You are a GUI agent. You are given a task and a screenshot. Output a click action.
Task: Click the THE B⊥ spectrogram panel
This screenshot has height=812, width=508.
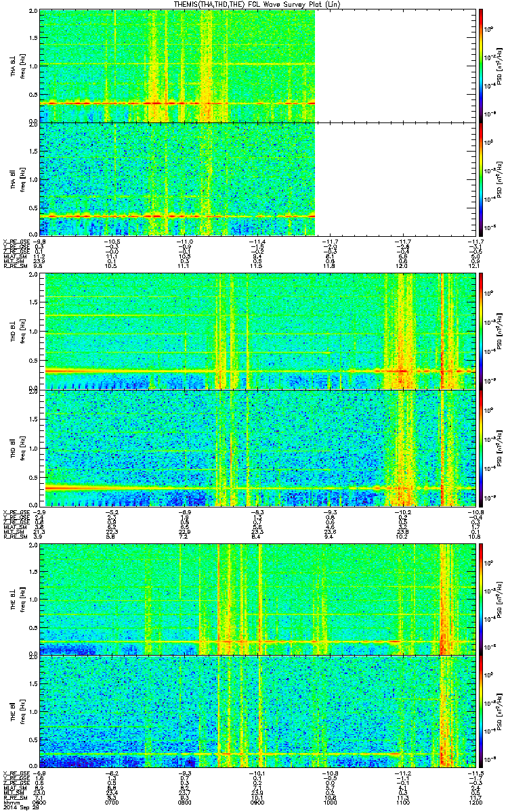coord(257,598)
